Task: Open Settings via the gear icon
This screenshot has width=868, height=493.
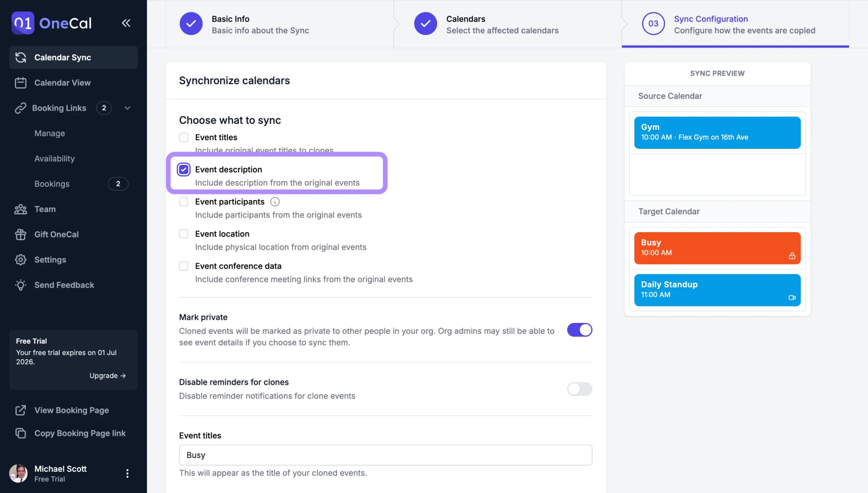Action: click(x=20, y=260)
